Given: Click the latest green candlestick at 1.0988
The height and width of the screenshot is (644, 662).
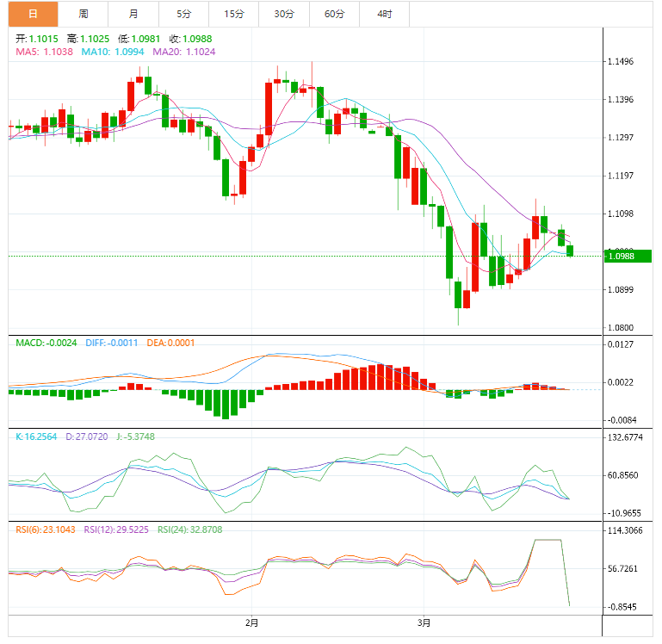Looking at the screenshot, I should click(x=570, y=251).
